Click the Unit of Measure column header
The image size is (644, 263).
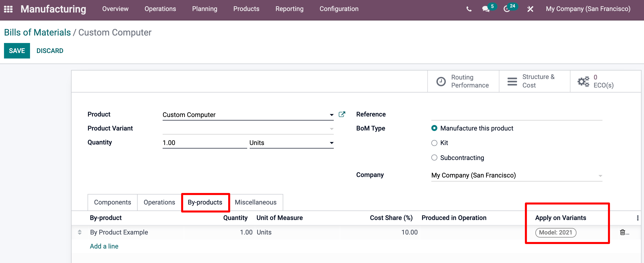[x=280, y=218]
